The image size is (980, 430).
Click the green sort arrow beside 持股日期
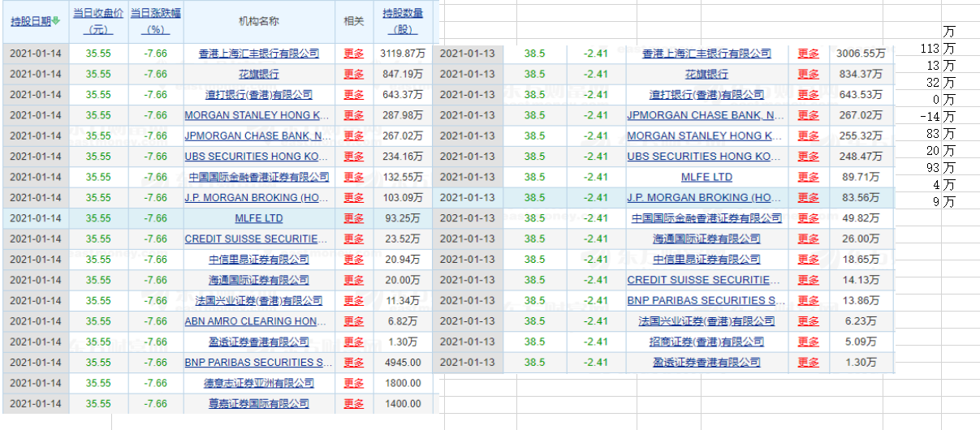(x=57, y=22)
